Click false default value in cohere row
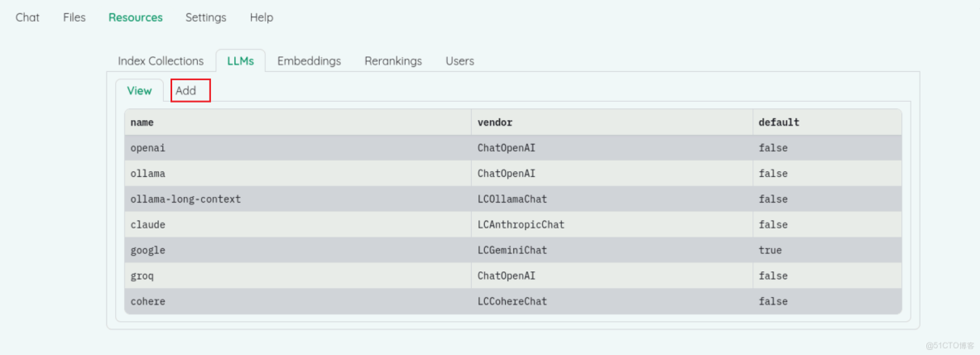Viewport: 980px width, 355px height. point(827,301)
